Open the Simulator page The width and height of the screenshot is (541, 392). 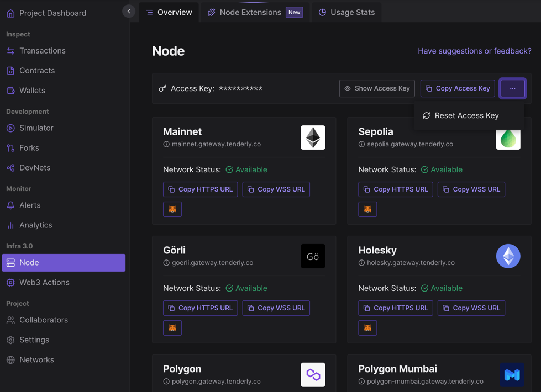click(x=30, y=128)
